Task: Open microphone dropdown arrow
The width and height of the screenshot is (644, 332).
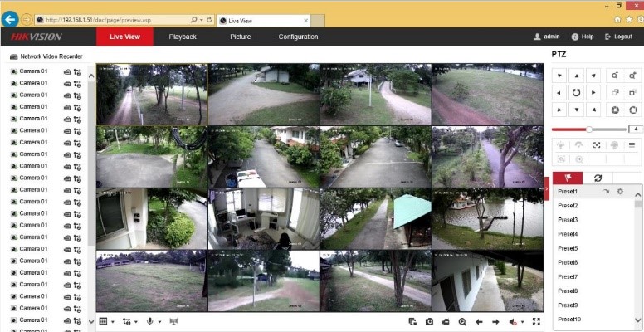Action: point(159,322)
